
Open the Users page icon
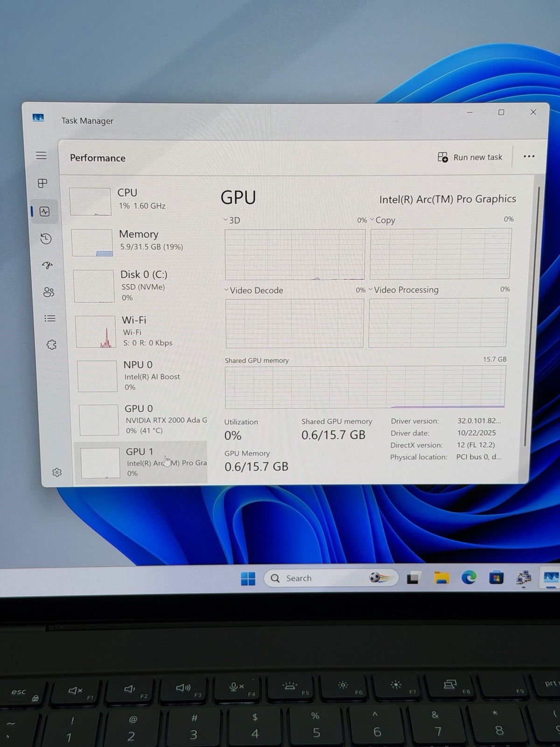pos(49,292)
